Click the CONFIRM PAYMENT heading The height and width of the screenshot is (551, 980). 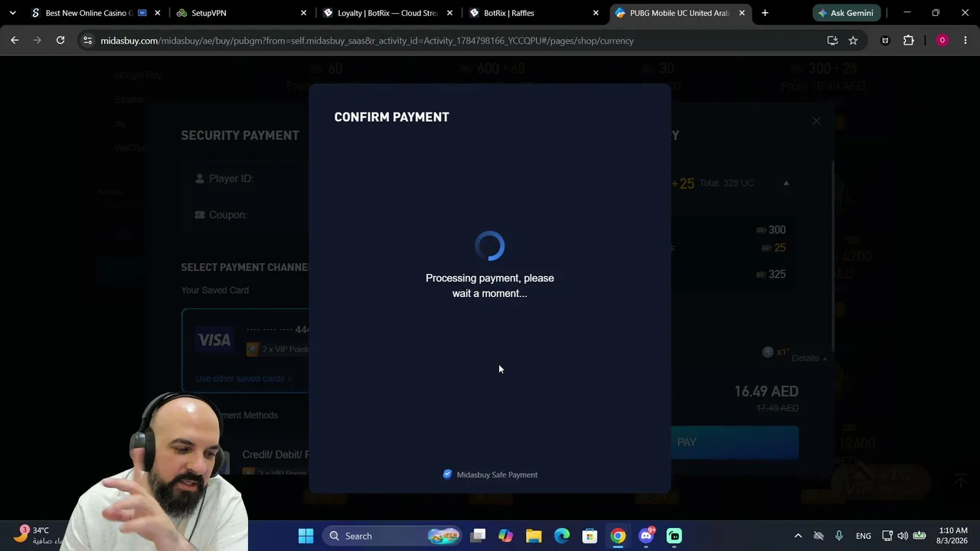(x=391, y=117)
